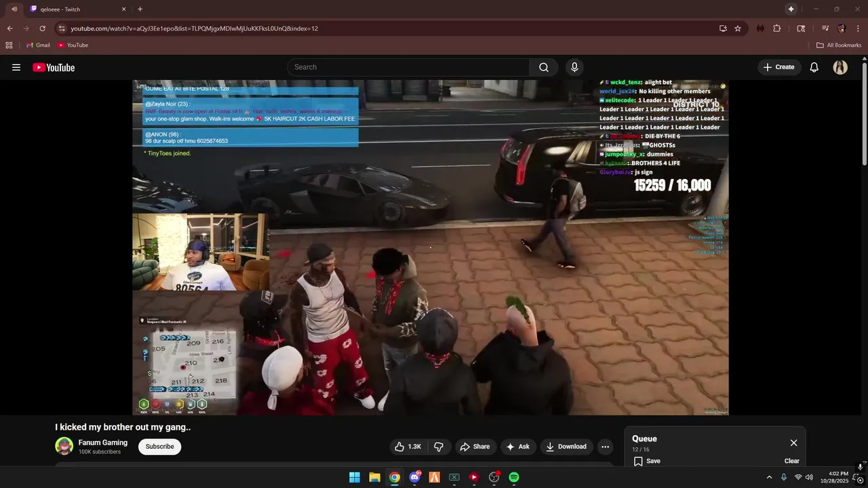This screenshot has height=488, width=868.
Task: Save the queue as a playlist
Action: coord(647,461)
